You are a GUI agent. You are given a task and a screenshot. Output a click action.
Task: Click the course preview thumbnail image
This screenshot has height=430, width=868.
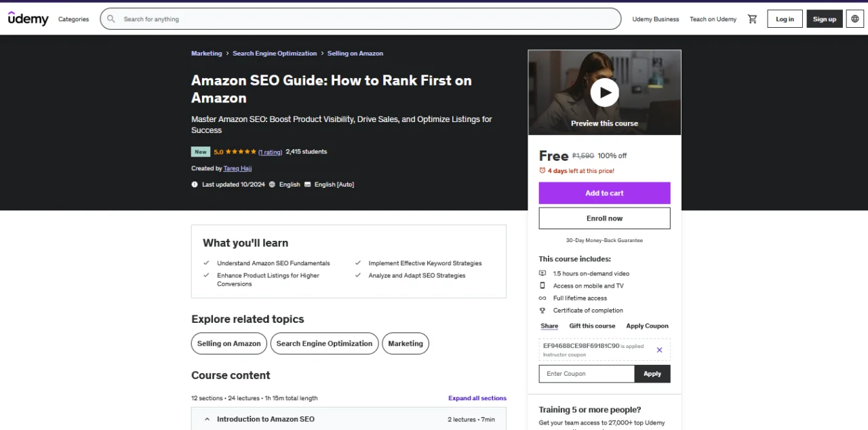click(605, 92)
